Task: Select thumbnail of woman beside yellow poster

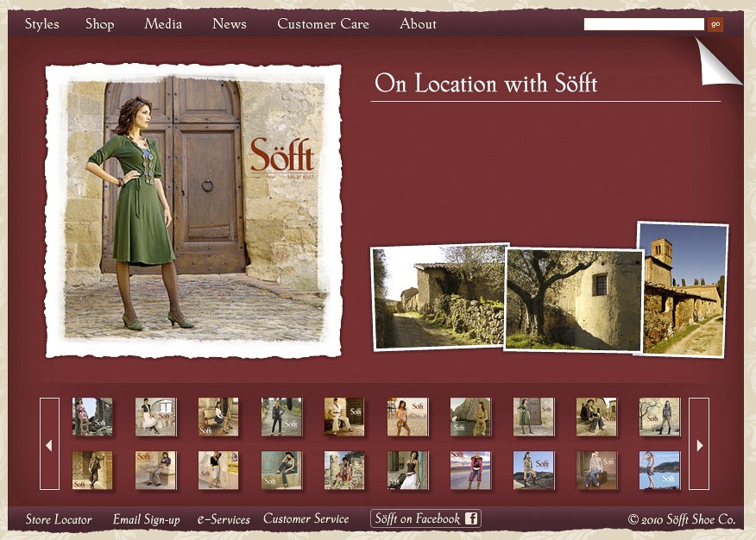Action: [218, 470]
